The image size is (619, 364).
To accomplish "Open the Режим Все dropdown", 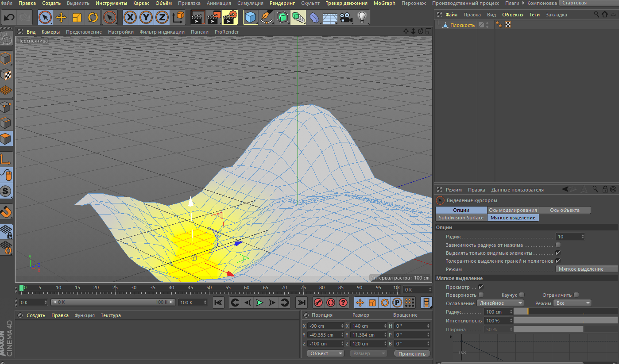I will tap(573, 303).
